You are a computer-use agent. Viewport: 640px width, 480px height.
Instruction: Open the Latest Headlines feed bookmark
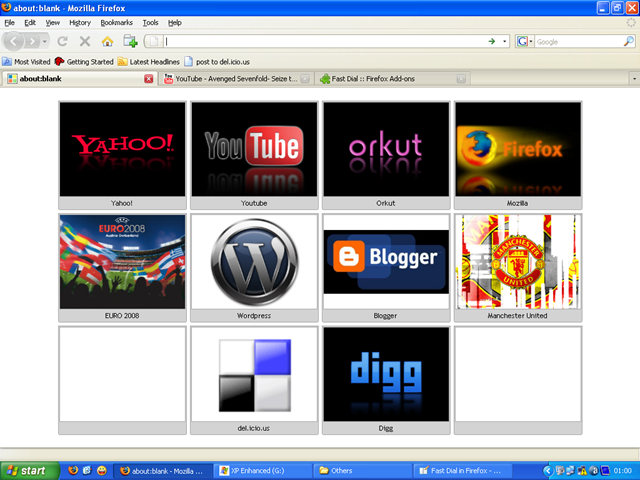pyautogui.click(x=149, y=62)
